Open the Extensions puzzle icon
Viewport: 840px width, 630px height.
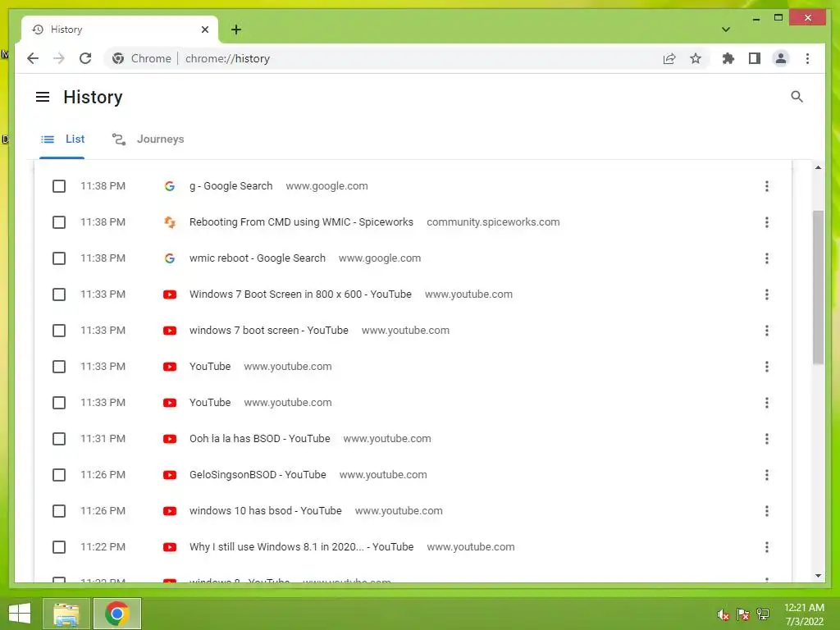(728, 58)
